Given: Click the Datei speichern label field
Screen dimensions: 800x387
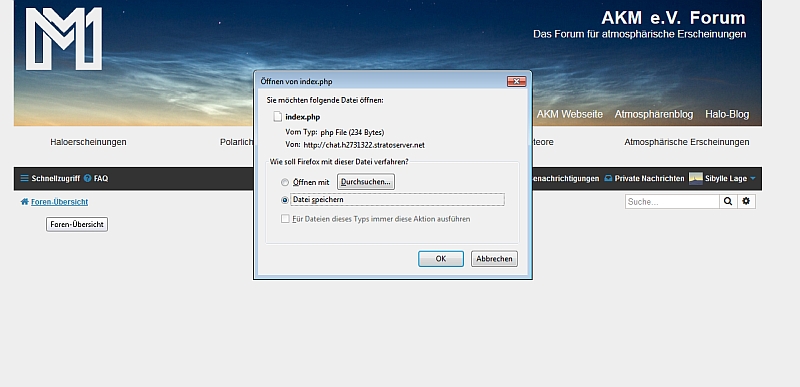Looking at the screenshot, I should coord(397,200).
